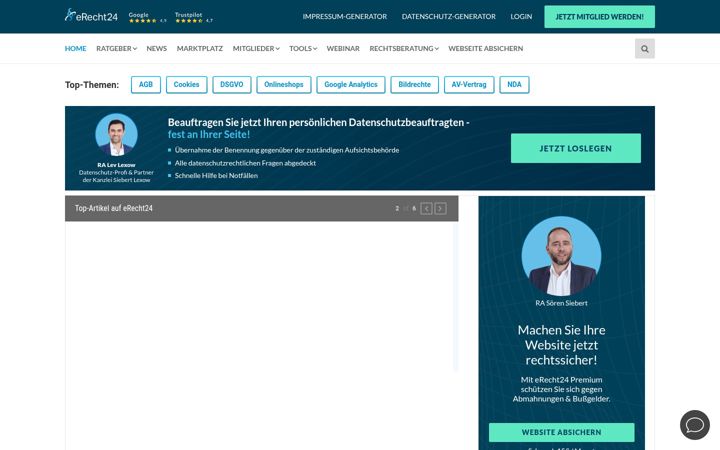The image size is (720, 450).
Task: Click Jetzt Mitglied werden button
Action: click(x=599, y=17)
